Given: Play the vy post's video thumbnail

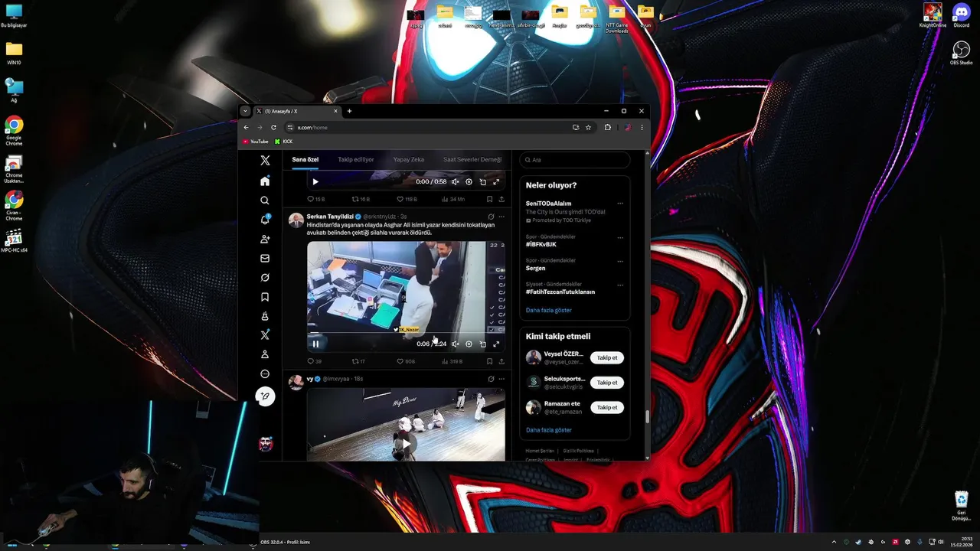Looking at the screenshot, I should [x=406, y=443].
